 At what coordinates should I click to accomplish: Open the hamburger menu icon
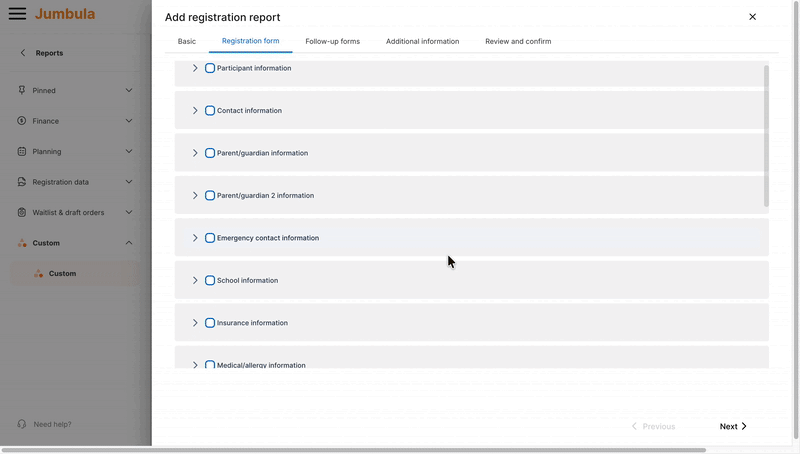pyautogui.click(x=17, y=14)
